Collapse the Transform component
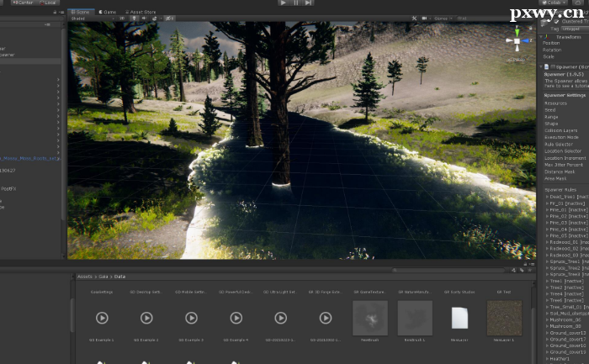This screenshot has height=364, width=589. click(541, 37)
